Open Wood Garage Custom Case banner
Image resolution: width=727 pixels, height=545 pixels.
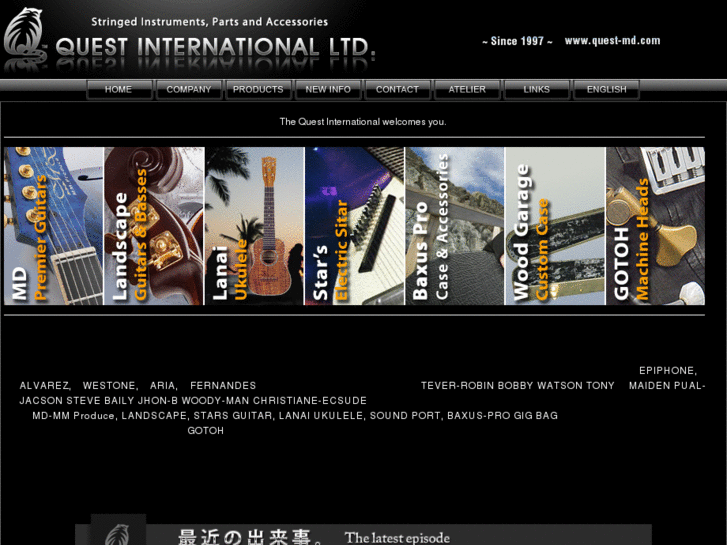coord(555,226)
